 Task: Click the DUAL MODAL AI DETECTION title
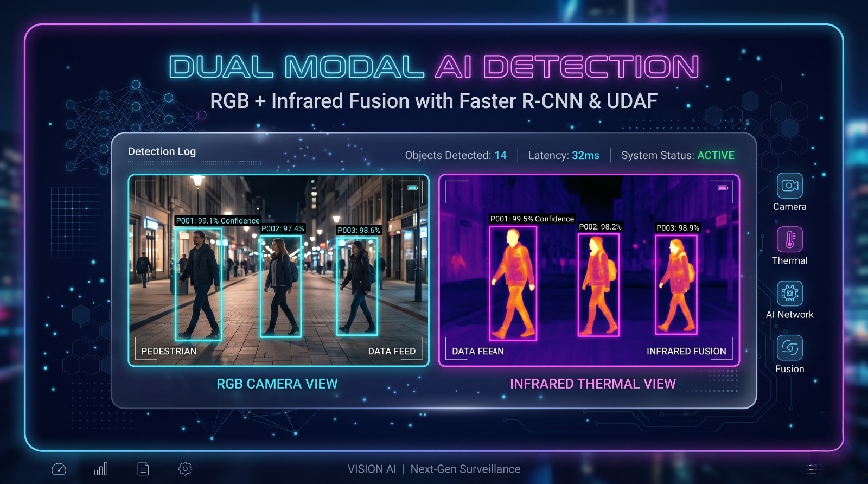tap(434, 67)
